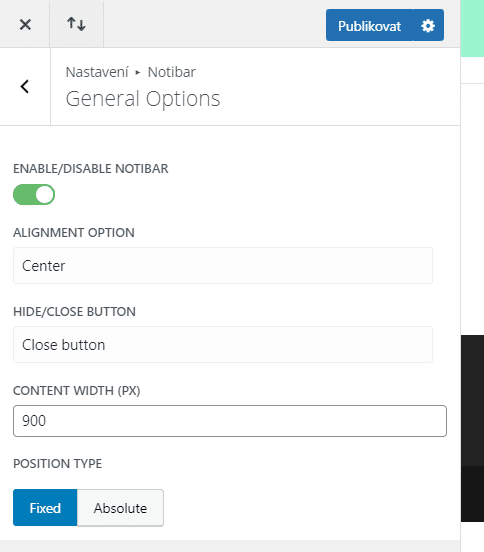Select the Fixed position type
This screenshot has width=484, height=552.
(x=45, y=508)
